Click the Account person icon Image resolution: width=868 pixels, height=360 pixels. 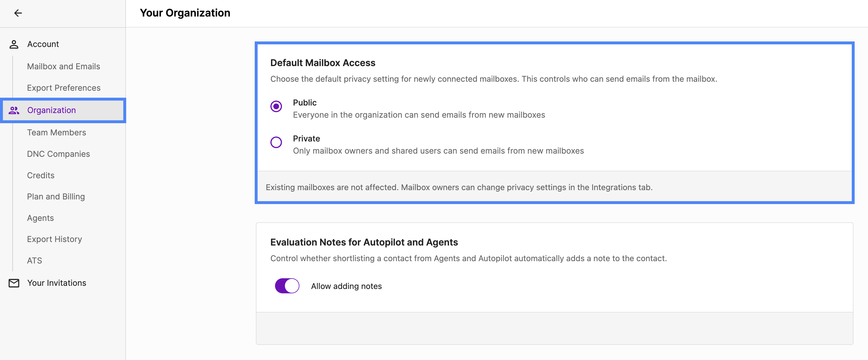coord(14,44)
